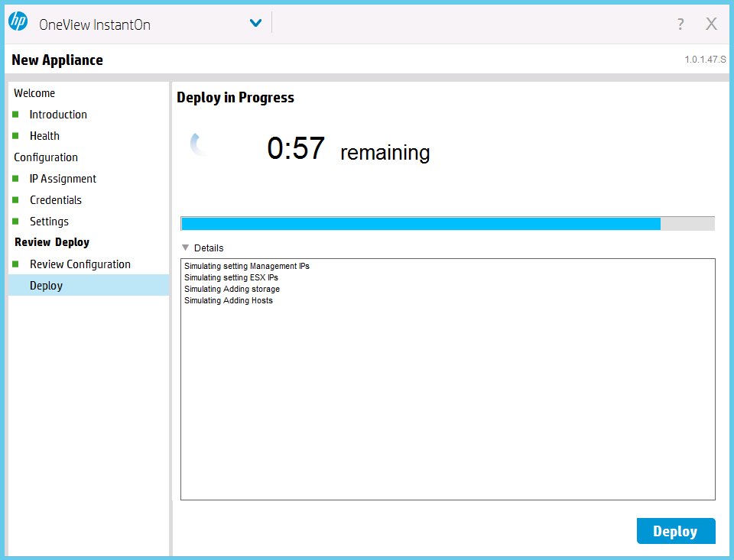
Task: Click the HP logo icon
Action: tap(18, 21)
